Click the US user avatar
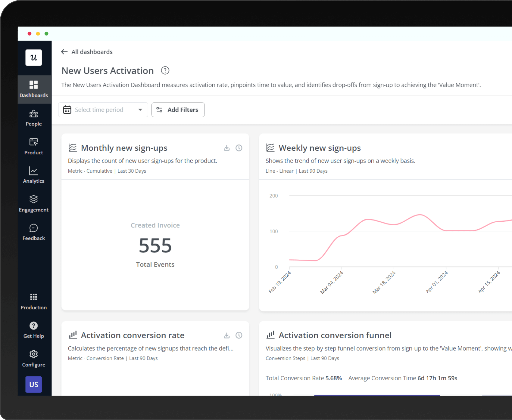This screenshot has height=420, width=512. point(33,384)
